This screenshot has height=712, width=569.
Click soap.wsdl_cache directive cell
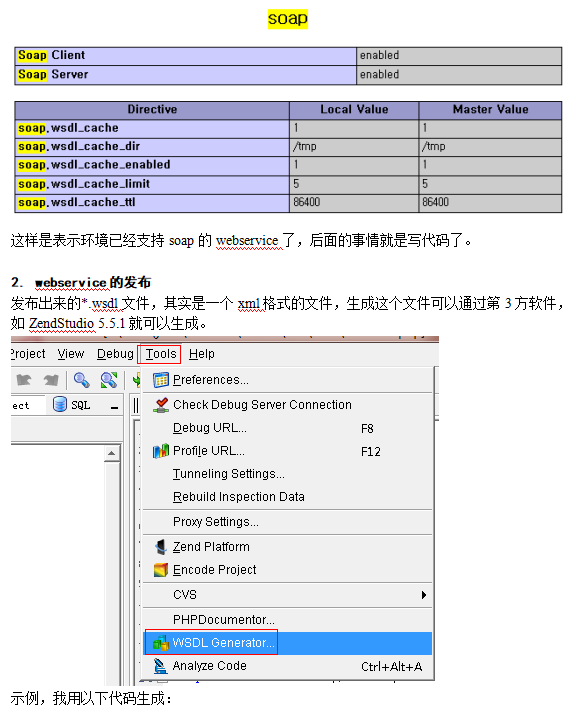(x=152, y=129)
